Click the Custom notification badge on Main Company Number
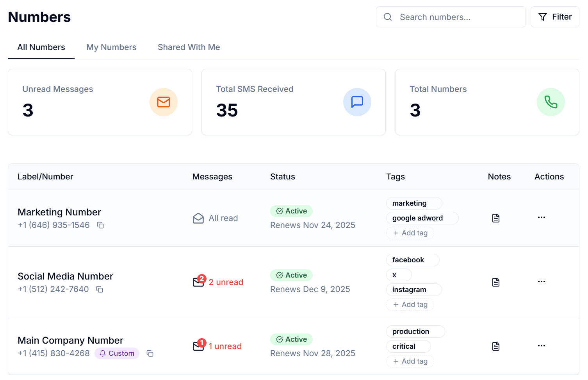 pos(117,353)
